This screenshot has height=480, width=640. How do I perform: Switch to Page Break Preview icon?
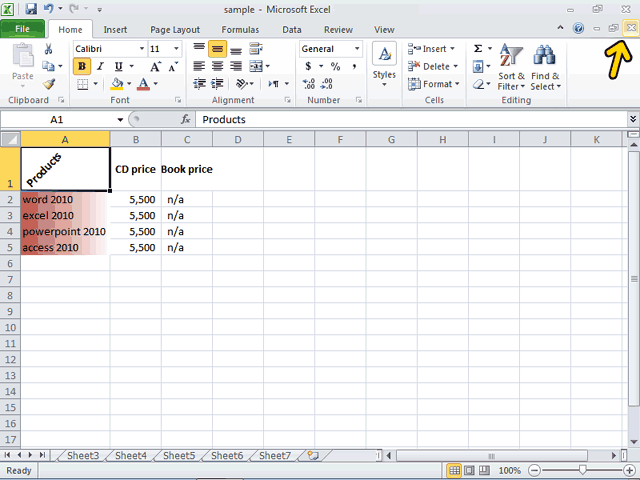click(484, 471)
